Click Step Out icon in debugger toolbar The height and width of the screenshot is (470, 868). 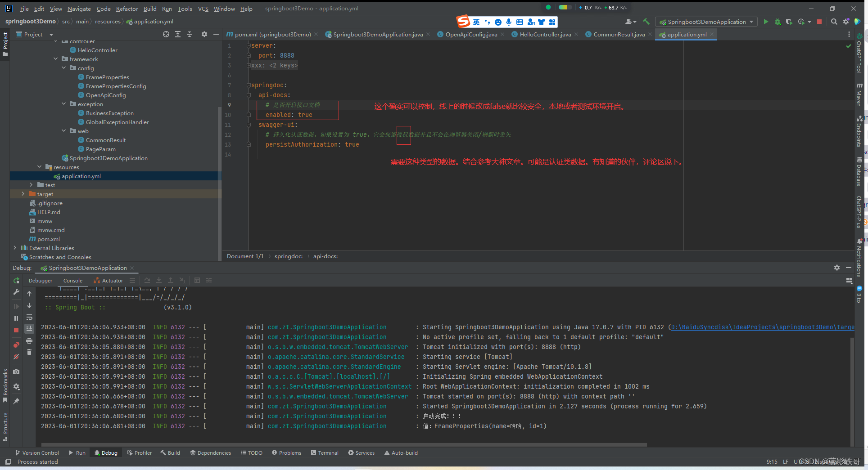[x=171, y=280]
